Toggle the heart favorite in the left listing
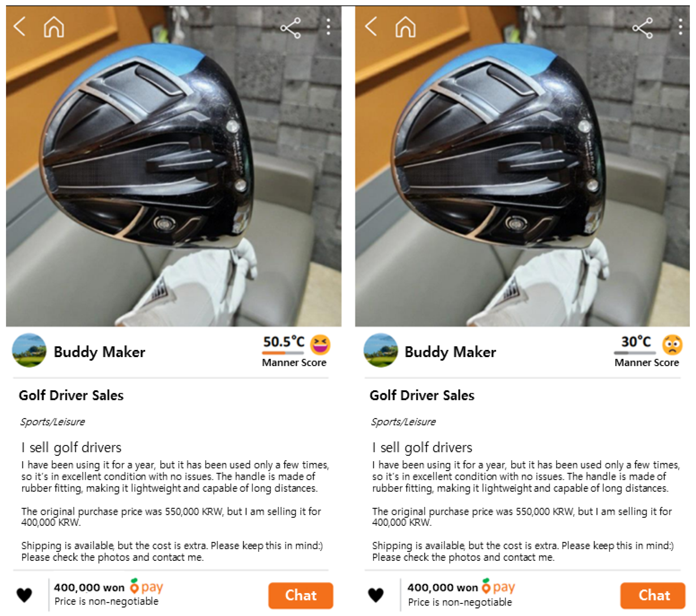 point(24,595)
